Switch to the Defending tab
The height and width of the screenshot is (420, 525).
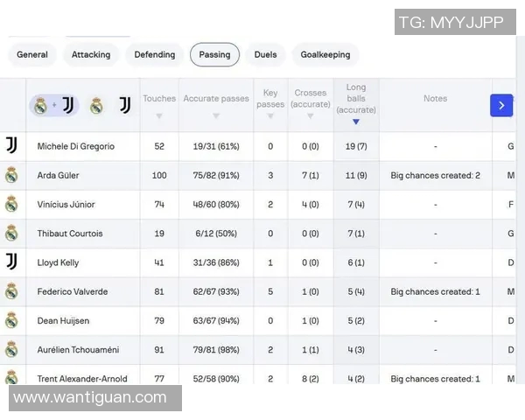[155, 54]
